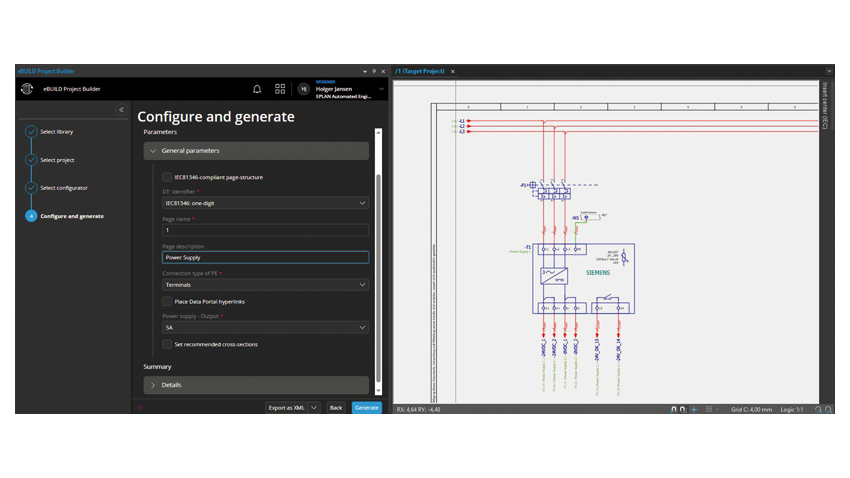Select the /1 (Target Project) tab
The width and height of the screenshot is (850, 478).
point(420,71)
